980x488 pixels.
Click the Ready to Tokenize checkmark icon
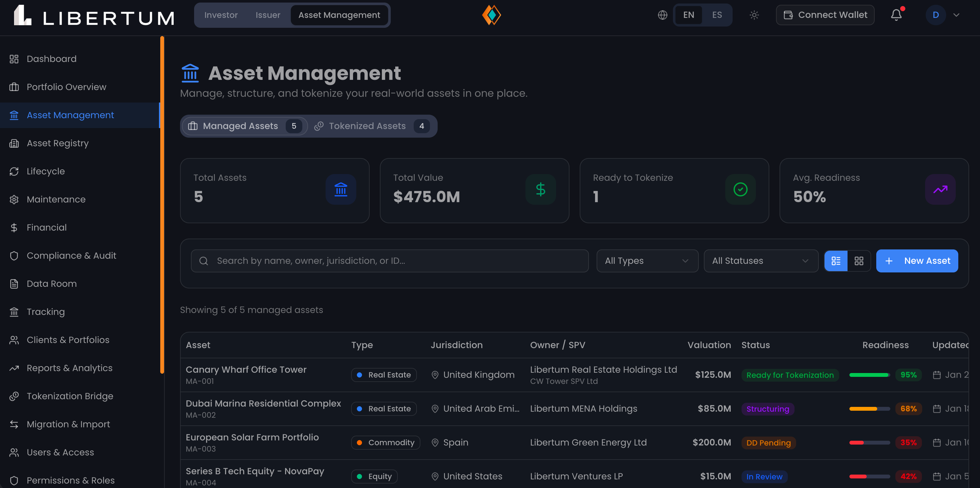coord(740,190)
